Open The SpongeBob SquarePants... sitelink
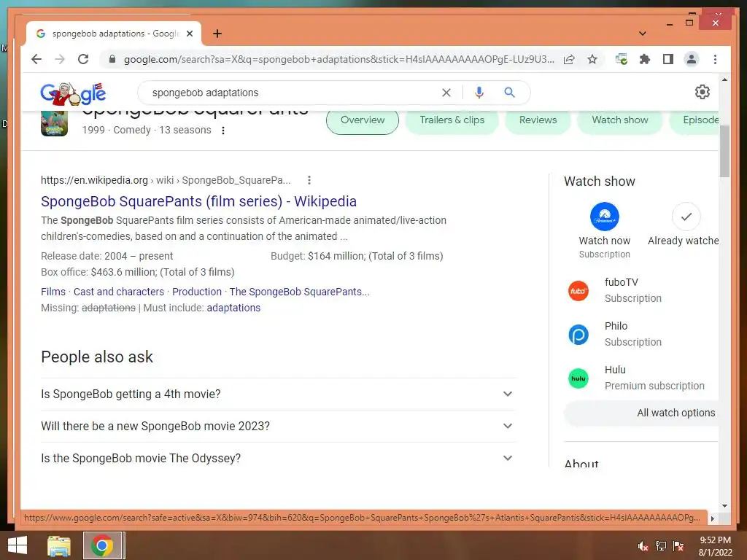 [300, 292]
